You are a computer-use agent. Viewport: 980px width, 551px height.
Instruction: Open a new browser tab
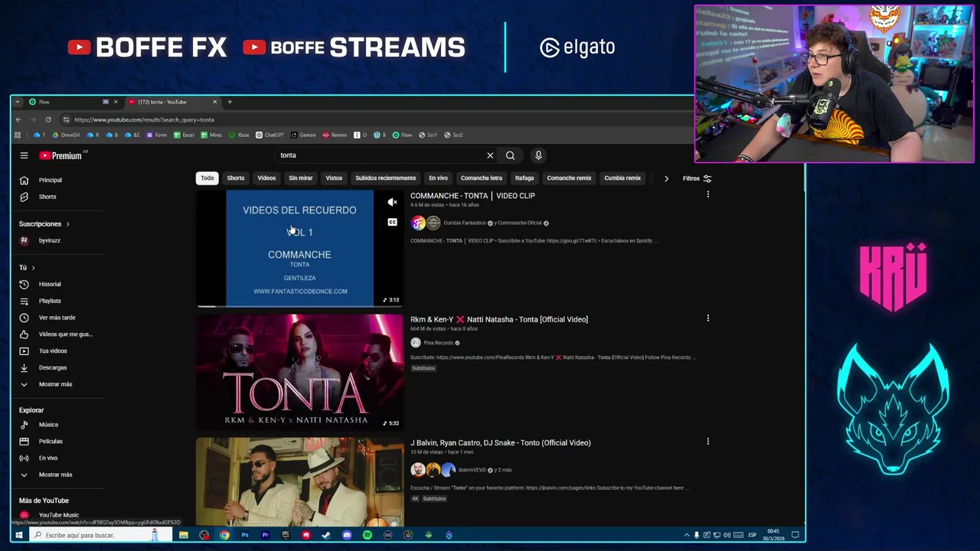point(230,102)
